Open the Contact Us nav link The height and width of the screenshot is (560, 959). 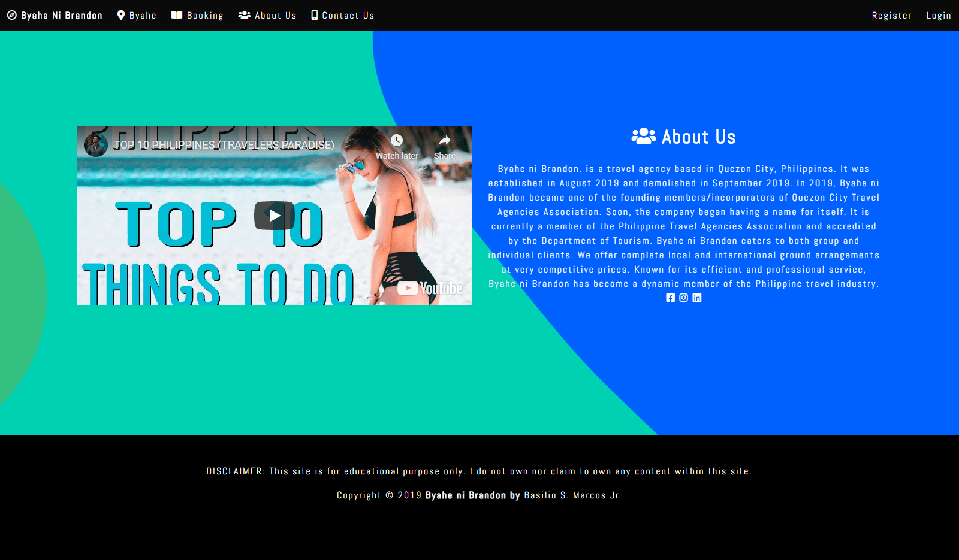coord(342,16)
